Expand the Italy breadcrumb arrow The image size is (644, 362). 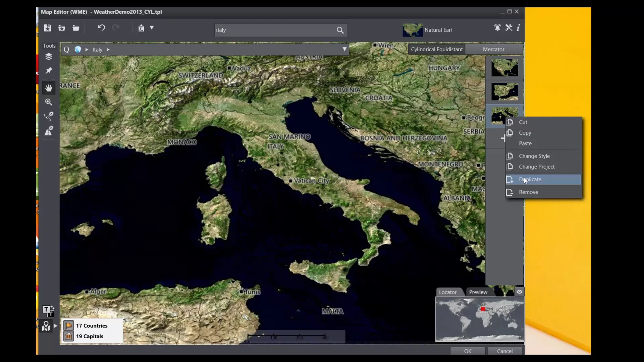108,49
